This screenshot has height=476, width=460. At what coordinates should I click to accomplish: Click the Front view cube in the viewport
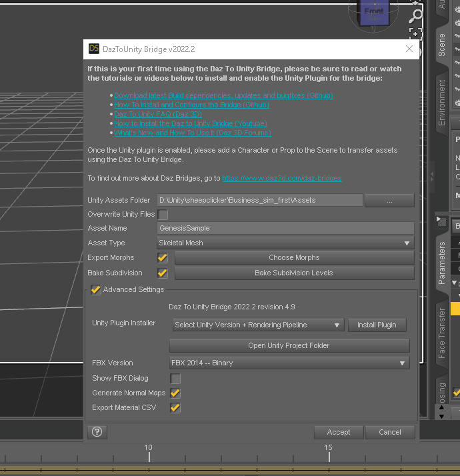point(373,13)
